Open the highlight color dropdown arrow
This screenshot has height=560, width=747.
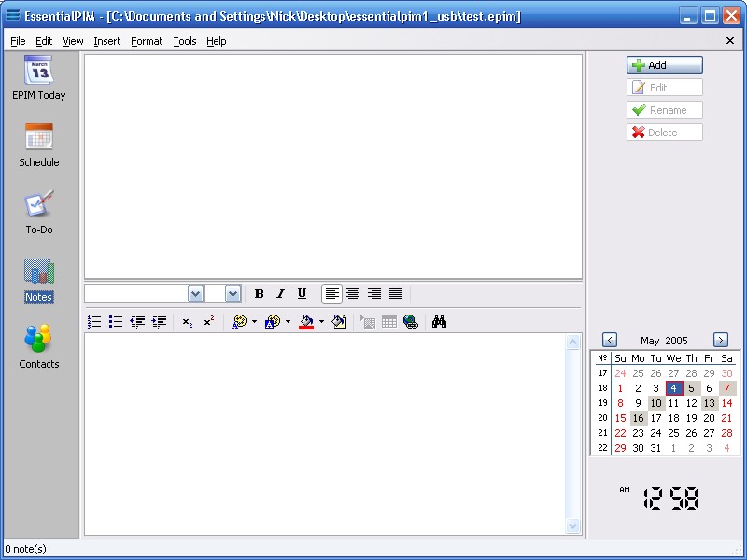pyautogui.click(x=288, y=322)
